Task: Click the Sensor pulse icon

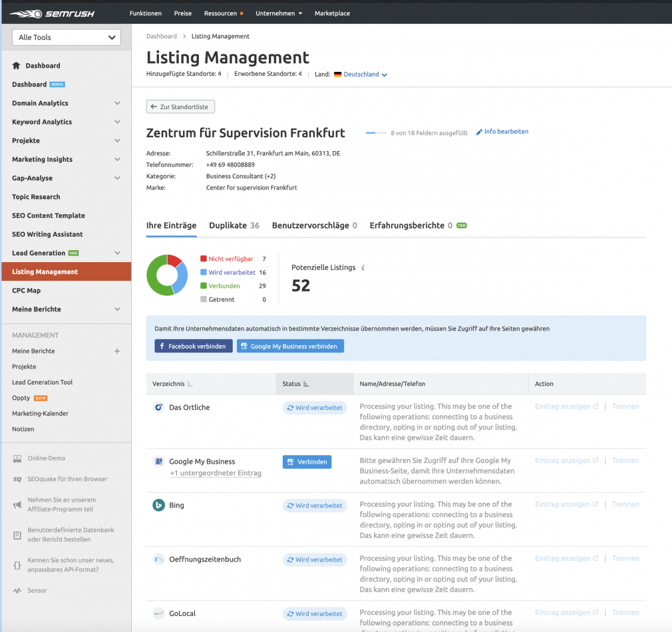Action: point(17,591)
